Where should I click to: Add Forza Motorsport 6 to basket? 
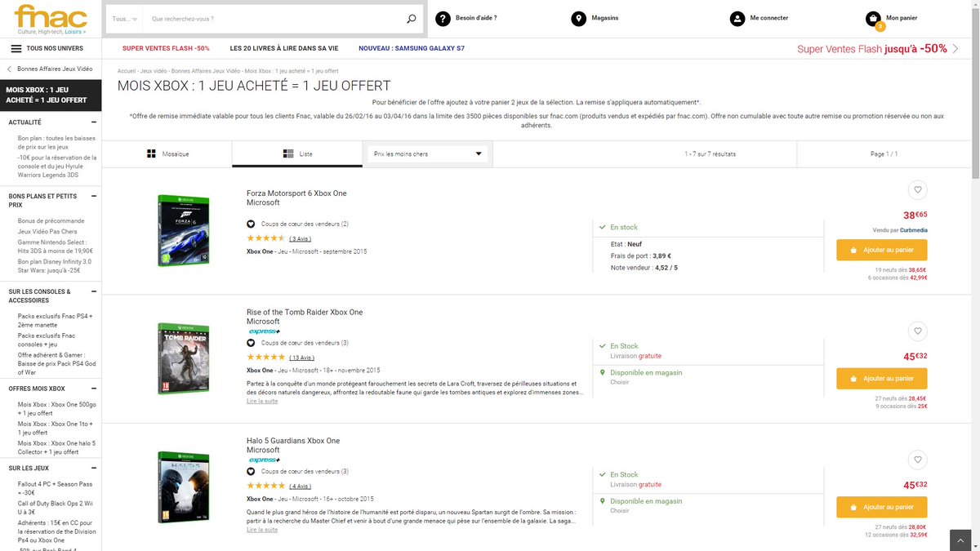click(x=881, y=250)
